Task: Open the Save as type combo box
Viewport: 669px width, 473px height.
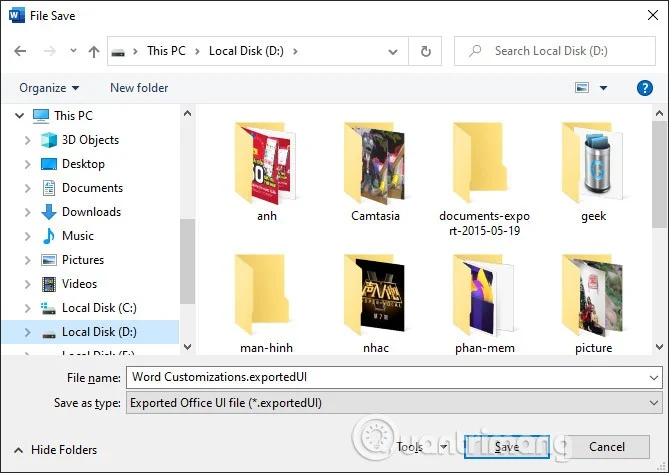Action: pyautogui.click(x=394, y=403)
